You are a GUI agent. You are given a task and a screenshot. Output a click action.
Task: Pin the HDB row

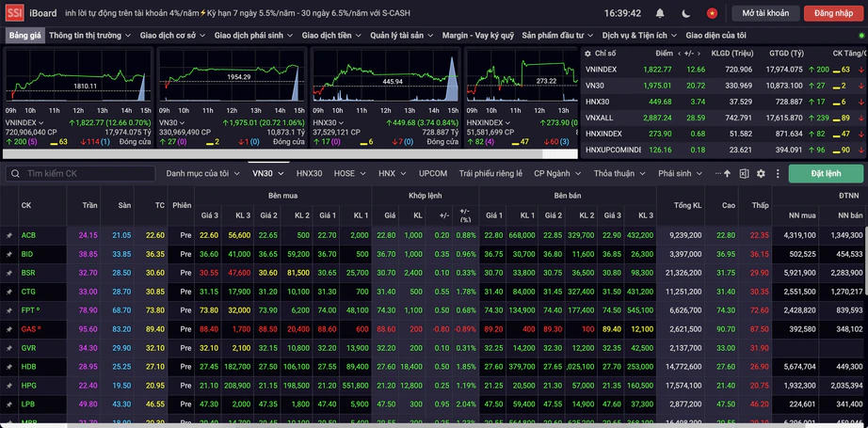coord(8,367)
